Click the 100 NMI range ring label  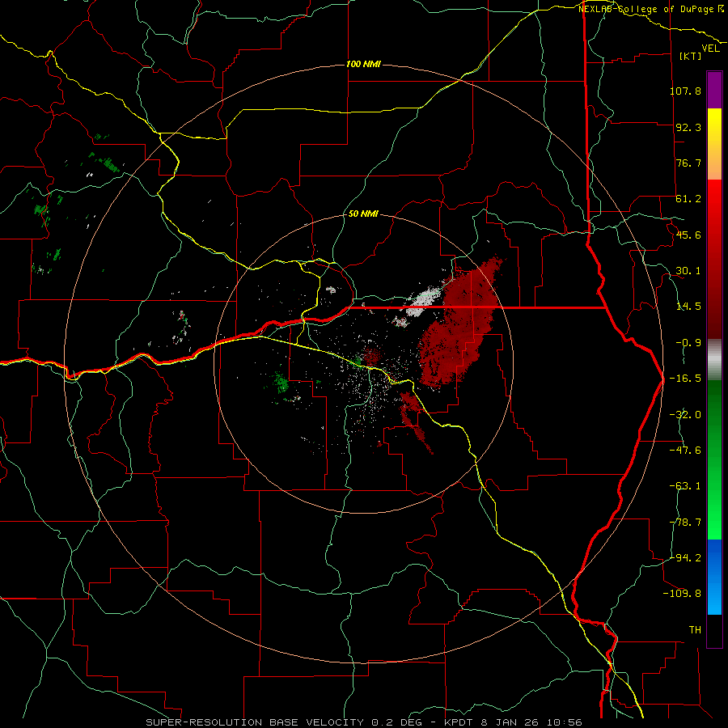(363, 64)
